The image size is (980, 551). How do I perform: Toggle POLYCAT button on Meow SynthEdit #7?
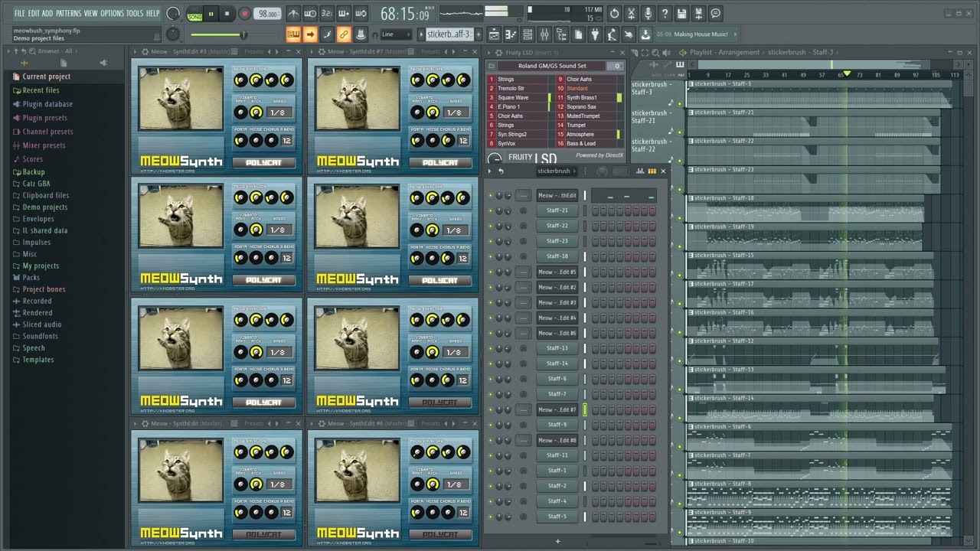440,162
